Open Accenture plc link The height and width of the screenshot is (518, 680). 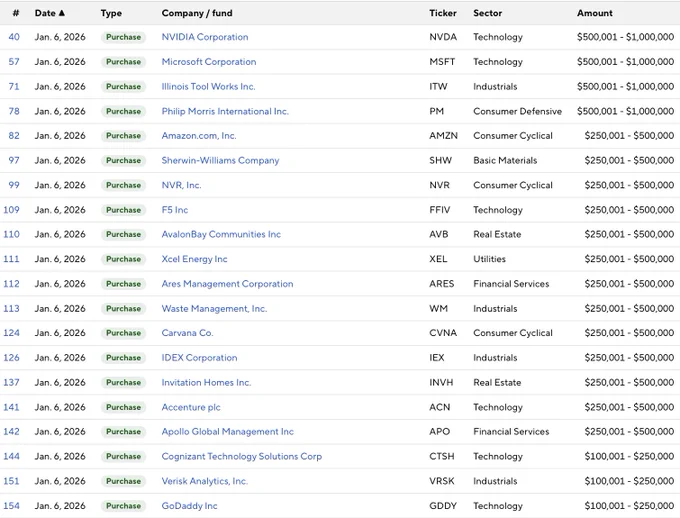191,407
